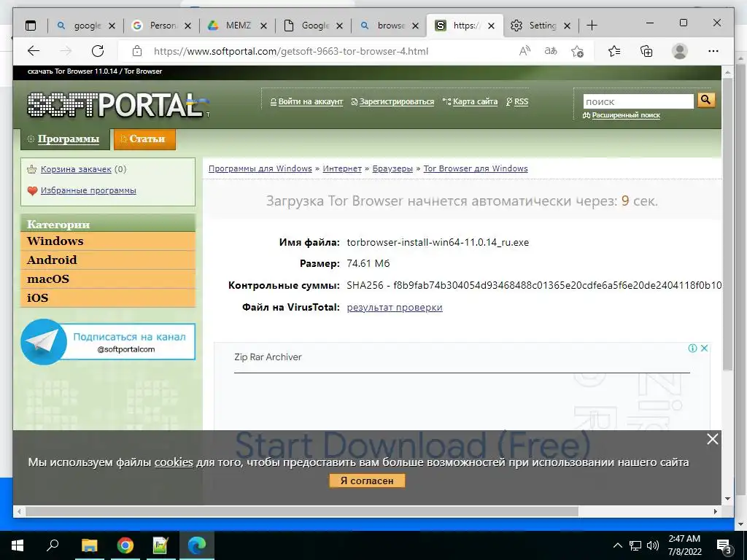Screen dimensions: 747x560
Task: Open Microsoft Edge taskbar icon
Action: click(x=197, y=545)
